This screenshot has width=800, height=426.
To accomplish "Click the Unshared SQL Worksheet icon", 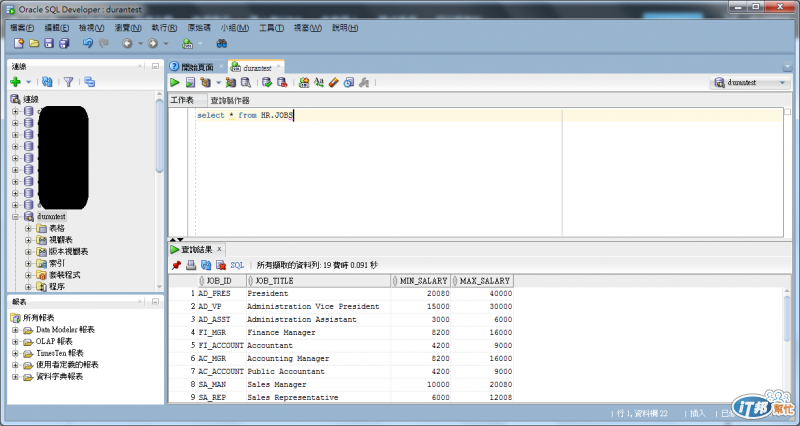I will click(x=304, y=82).
